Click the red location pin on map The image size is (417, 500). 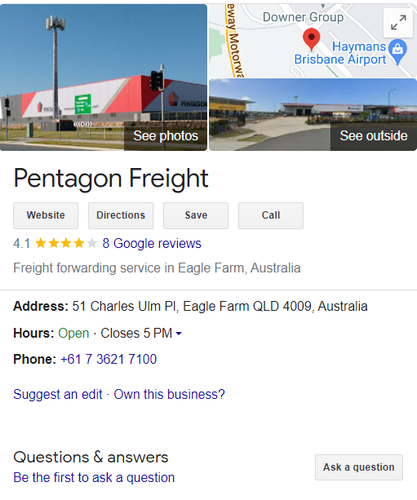tap(311, 39)
